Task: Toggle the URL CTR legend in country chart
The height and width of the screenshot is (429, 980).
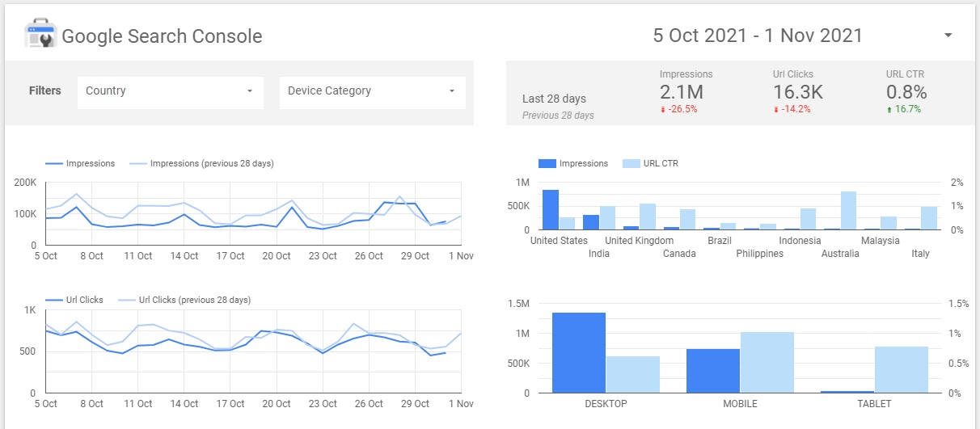Action: (x=650, y=163)
